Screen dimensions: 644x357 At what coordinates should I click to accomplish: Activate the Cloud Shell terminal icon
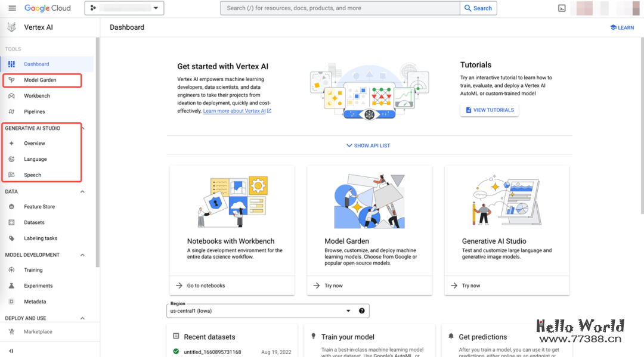[562, 8]
